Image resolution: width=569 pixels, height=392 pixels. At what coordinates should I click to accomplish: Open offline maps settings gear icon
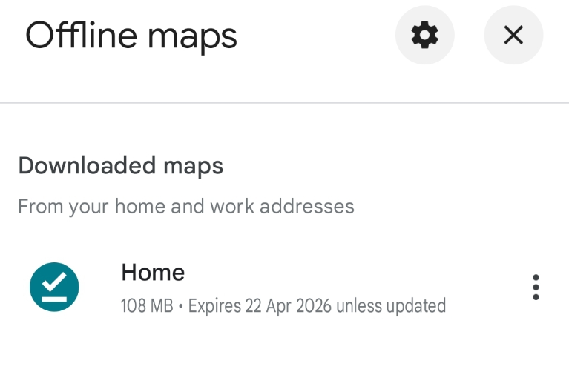pyautogui.click(x=424, y=35)
